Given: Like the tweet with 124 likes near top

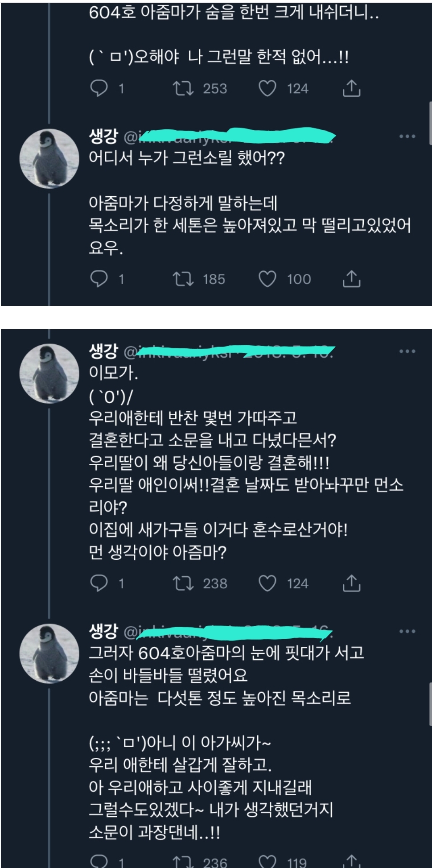Looking at the screenshot, I should [267, 88].
